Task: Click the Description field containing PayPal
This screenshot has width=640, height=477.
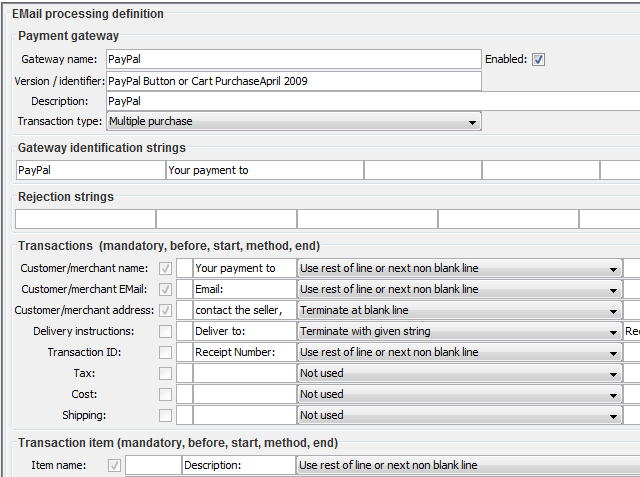Action: tap(373, 101)
